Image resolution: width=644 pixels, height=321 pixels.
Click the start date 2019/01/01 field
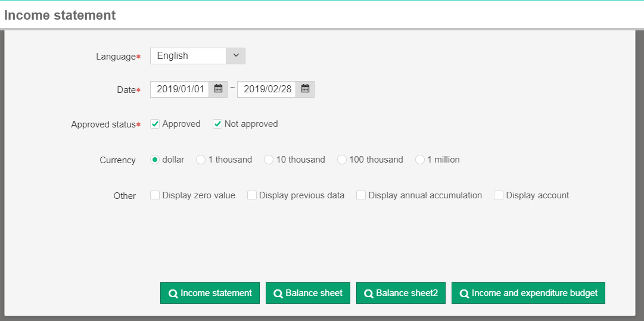181,89
